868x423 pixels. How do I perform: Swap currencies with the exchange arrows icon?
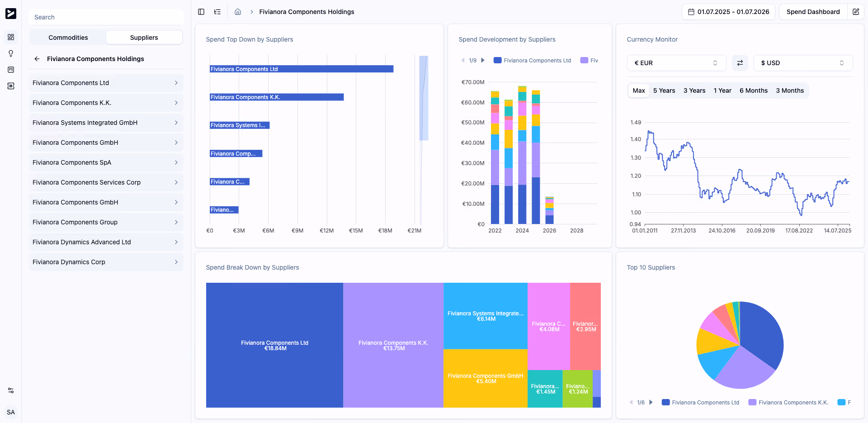click(740, 63)
